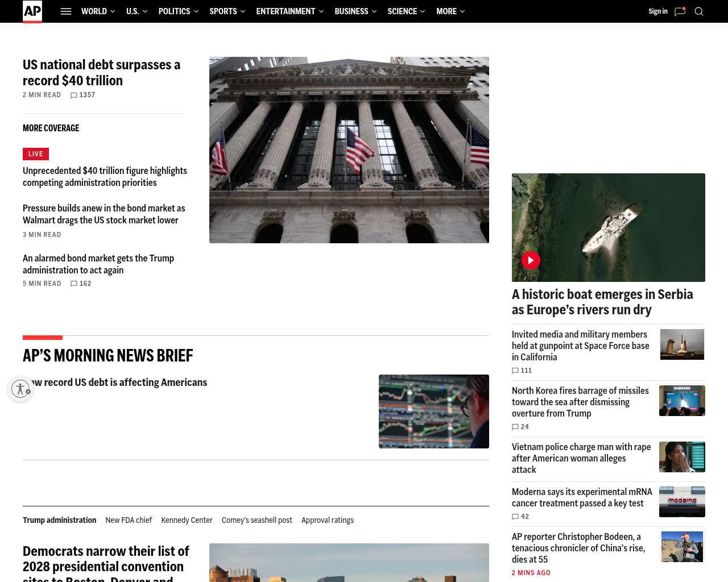728x582 pixels.
Task: Read North Korea missiles barrage story
Action: pos(580,402)
